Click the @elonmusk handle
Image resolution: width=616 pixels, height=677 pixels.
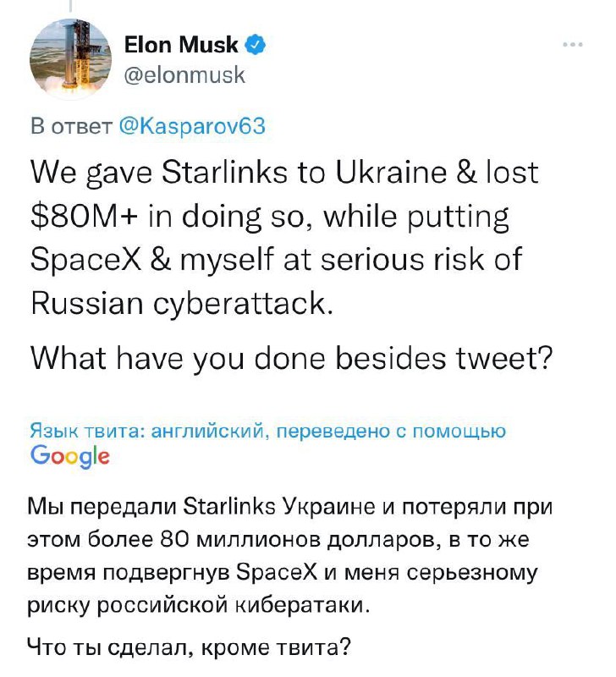(184, 75)
